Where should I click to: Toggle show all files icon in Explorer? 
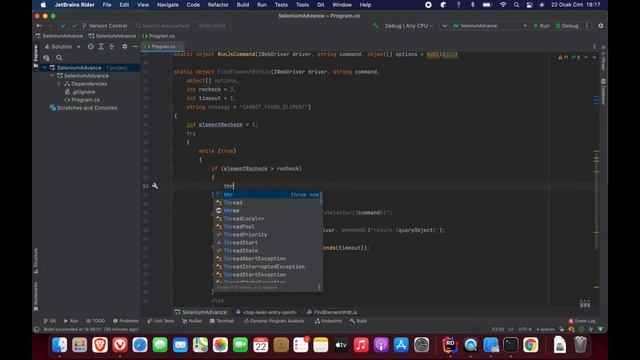[x=46, y=58]
